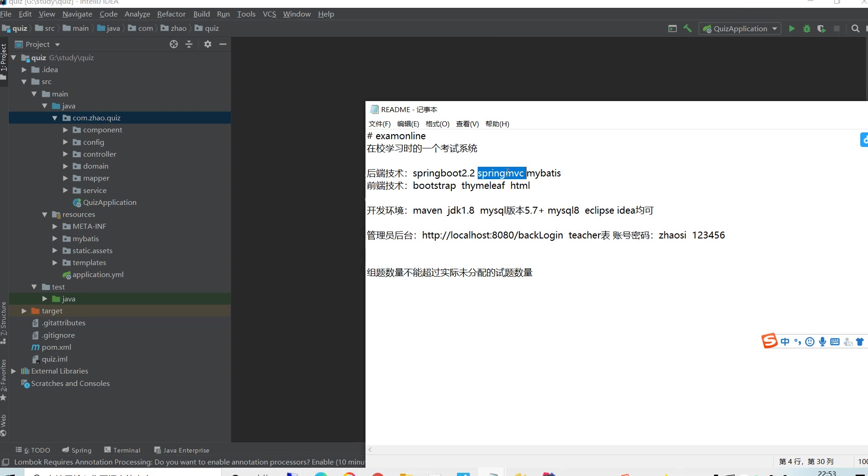The image size is (868, 476).
Task: Open the pom.xml file in tree
Action: (56, 347)
